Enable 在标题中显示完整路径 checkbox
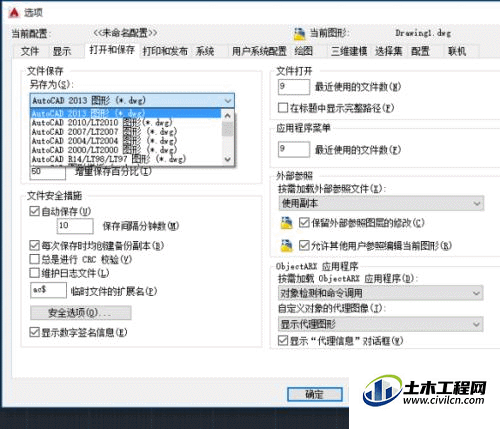Image resolution: width=500 pixels, height=429 pixels. 283,108
